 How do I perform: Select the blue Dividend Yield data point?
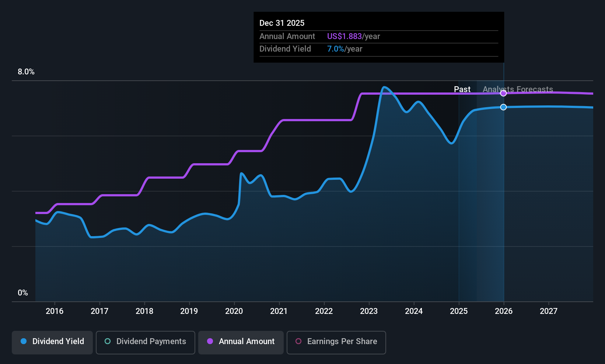coord(503,107)
